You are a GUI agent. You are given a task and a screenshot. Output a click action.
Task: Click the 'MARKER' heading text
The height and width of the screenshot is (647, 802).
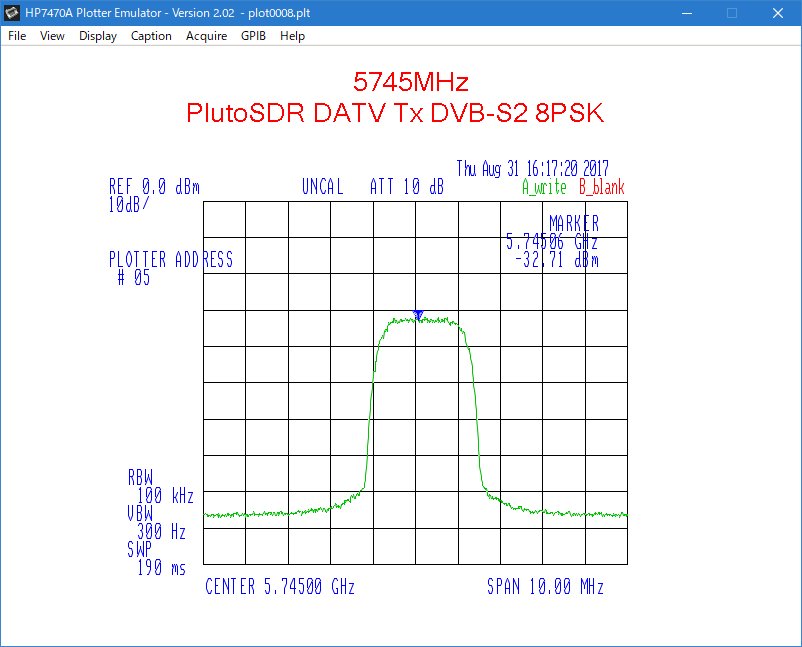pos(574,223)
